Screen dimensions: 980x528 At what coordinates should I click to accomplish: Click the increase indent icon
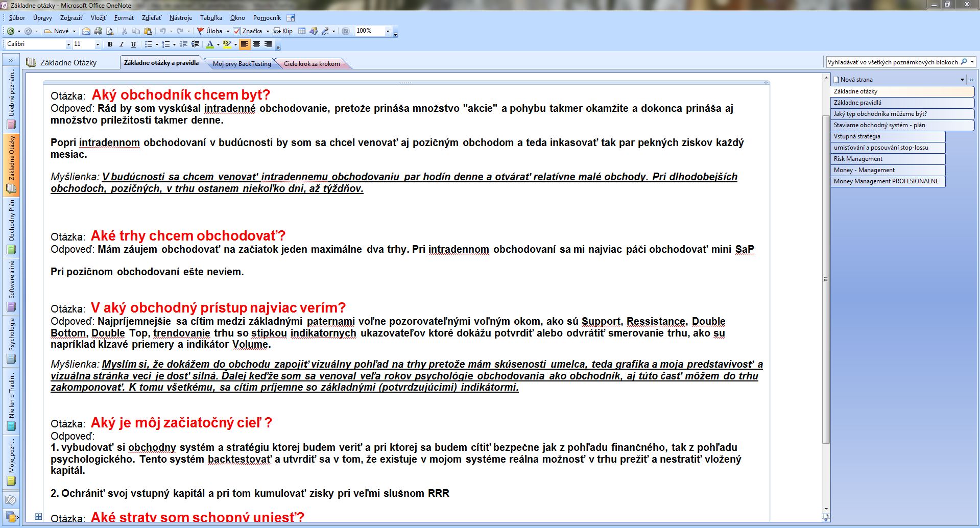pos(195,44)
